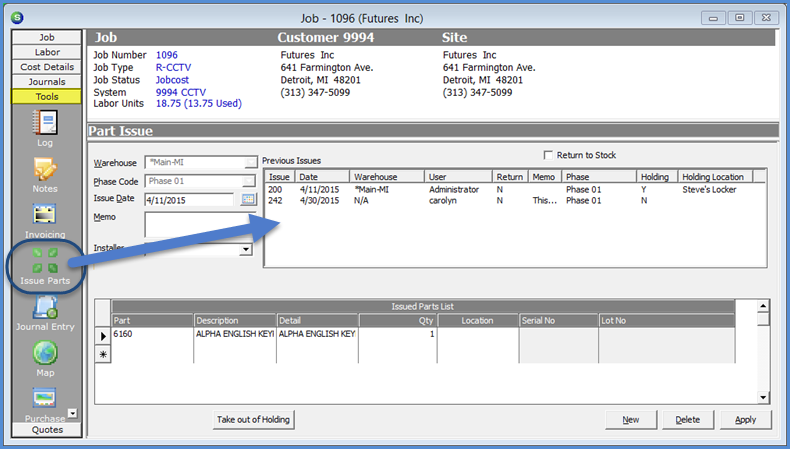Click the Description cell ALPHA ENGLISH KEYI
Viewport: 790px width, 449px height.
pos(235,334)
